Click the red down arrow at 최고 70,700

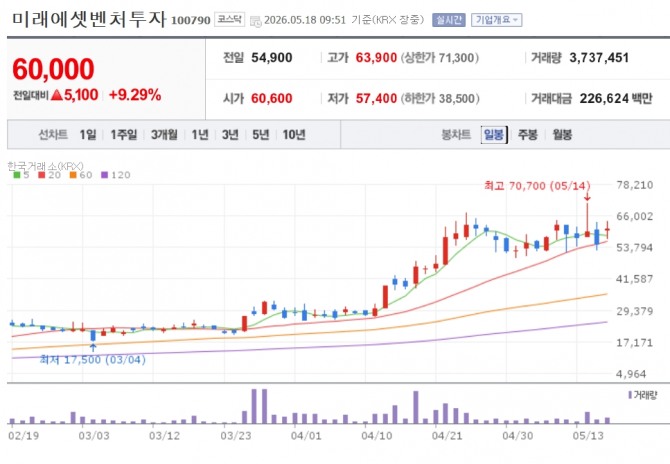tap(587, 197)
